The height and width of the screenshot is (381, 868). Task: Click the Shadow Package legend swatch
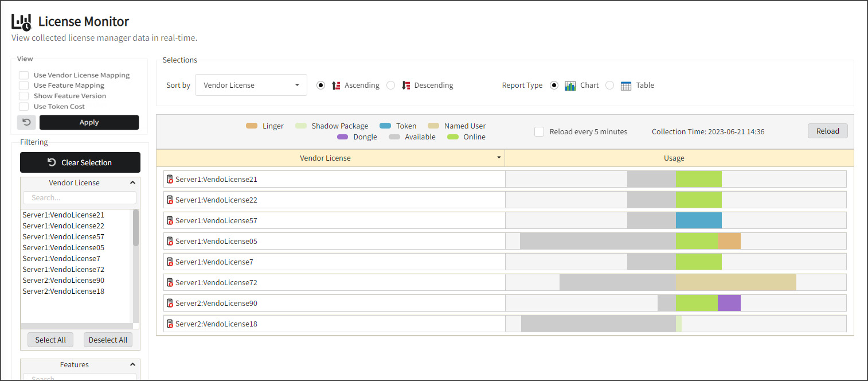(300, 126)
